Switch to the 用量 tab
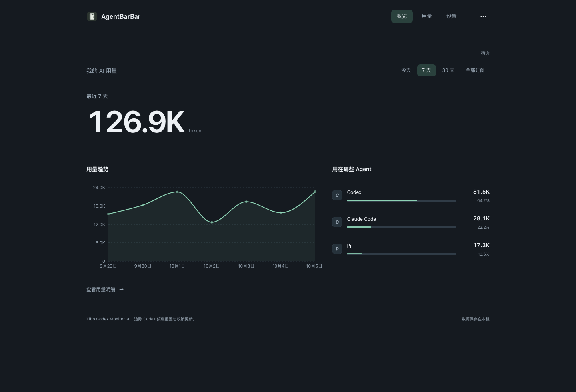The height and width of the screenshot is (392, 576). tap(427, 16)
